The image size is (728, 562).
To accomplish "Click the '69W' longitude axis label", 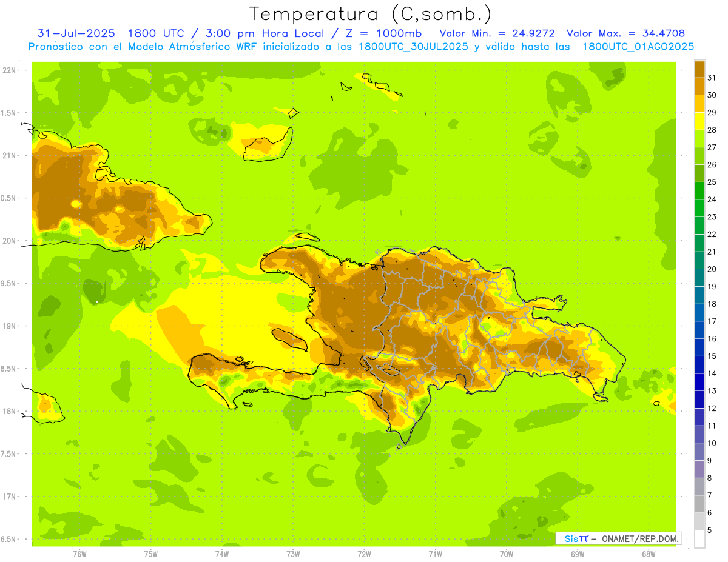I will click(x=578, y=554).
